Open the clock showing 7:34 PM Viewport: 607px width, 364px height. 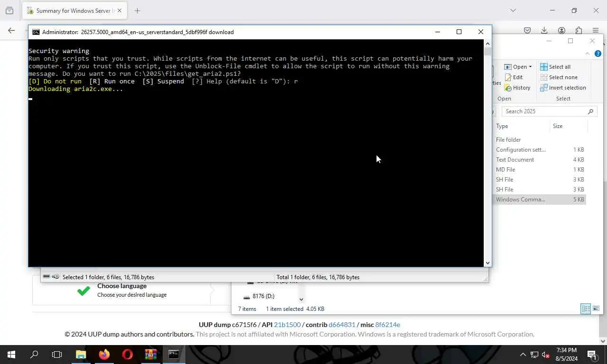(x=567, y=355)
